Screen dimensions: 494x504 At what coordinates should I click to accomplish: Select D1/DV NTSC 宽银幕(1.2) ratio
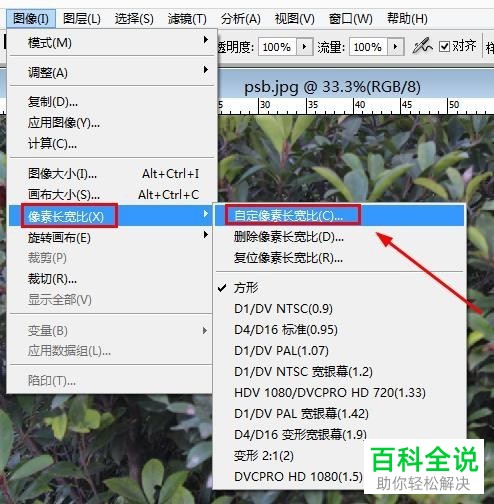(x=339, y=372)
